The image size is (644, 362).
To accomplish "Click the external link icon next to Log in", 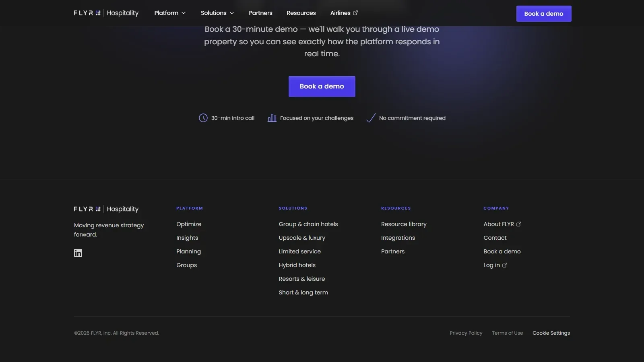I will pyautogui.click(x=505, y=265).
